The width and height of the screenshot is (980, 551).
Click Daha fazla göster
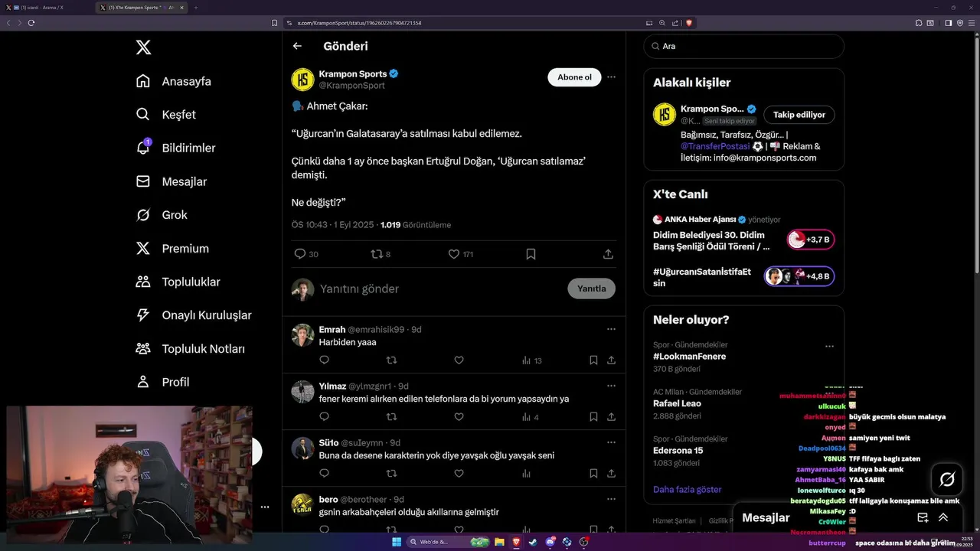point(687,489)
